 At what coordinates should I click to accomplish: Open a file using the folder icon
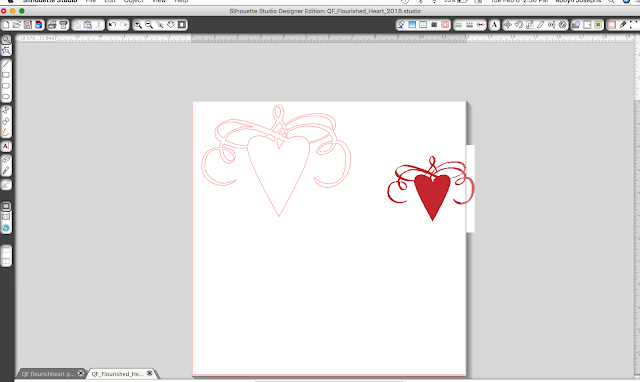[17, 25]
